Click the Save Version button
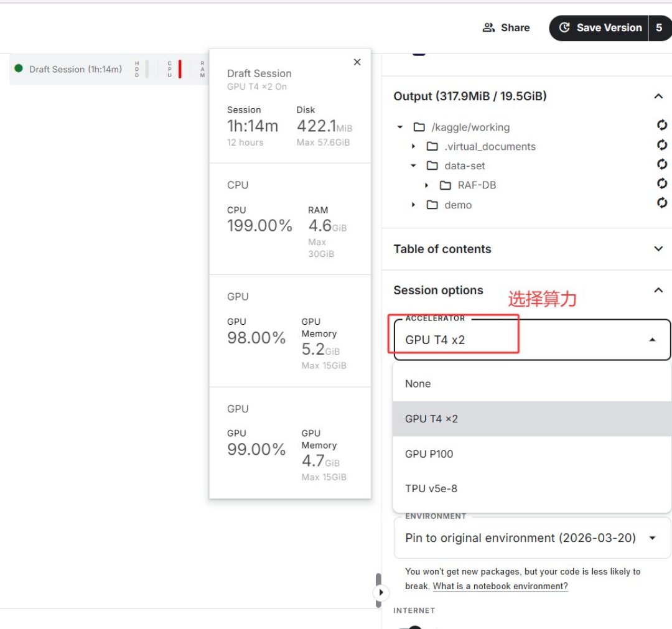The width and height of the screenshot is (672, 629). pyautogui.click(x=599, y=28)
